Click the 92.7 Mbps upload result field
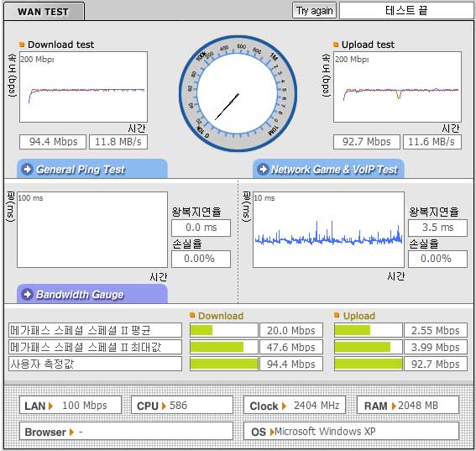 [367, 142]
